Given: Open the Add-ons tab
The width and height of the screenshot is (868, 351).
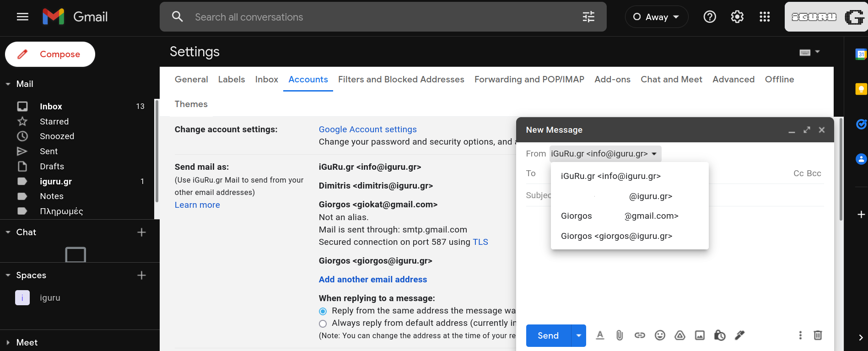Looking at the screenshot, I should tap(613, 79).
